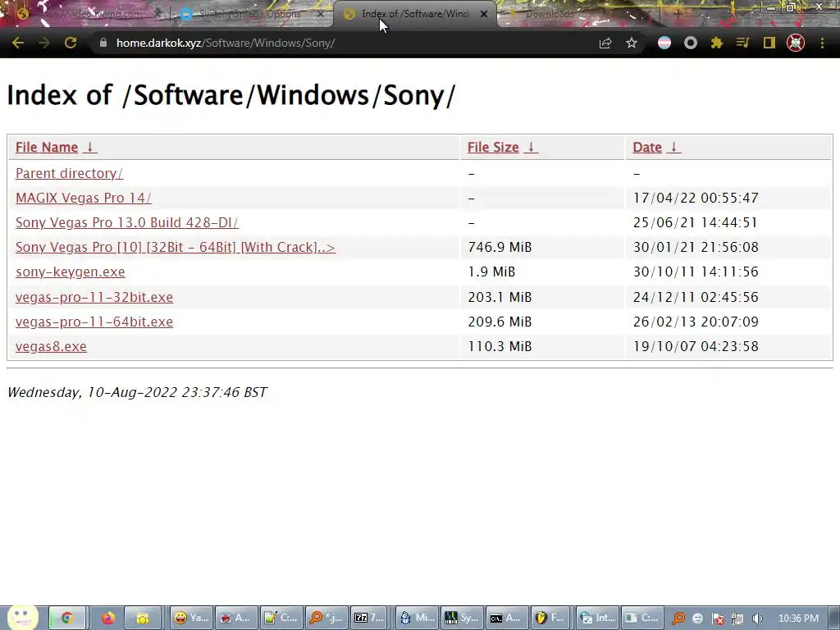
Task: Click the lock icon beside the URL
Action: (103, 43)
